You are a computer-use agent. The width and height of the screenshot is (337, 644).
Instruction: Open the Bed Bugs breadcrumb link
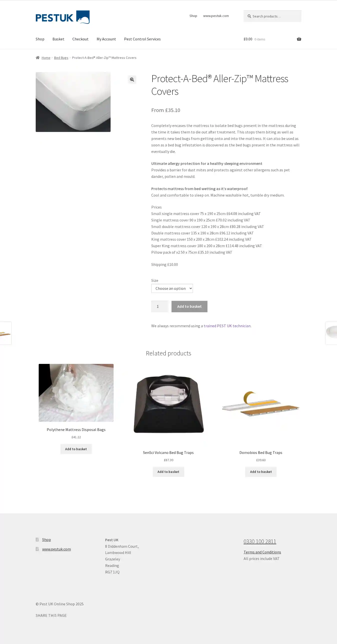pos(61,58)
